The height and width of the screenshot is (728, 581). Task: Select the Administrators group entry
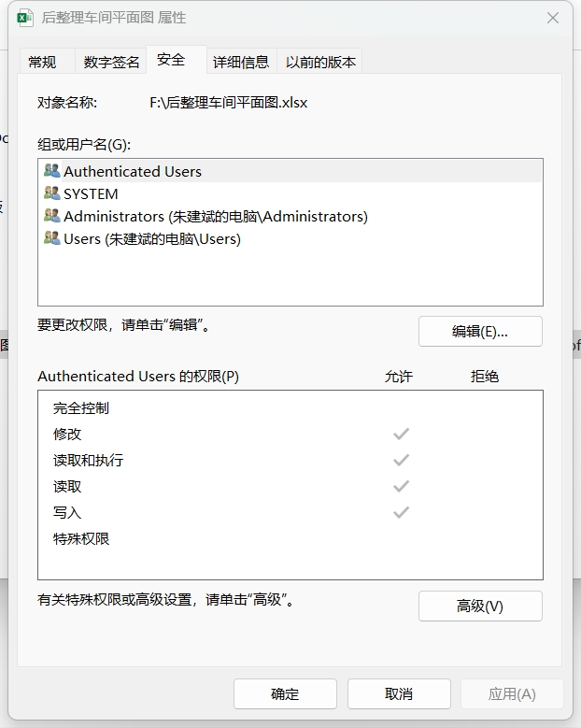click(290, 217)
